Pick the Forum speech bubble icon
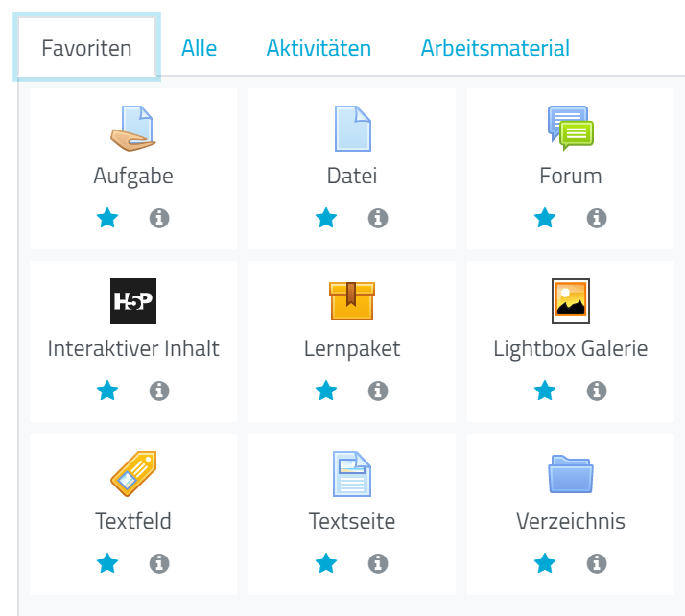This screenshot has width=685, height=616. coord(571,130)
